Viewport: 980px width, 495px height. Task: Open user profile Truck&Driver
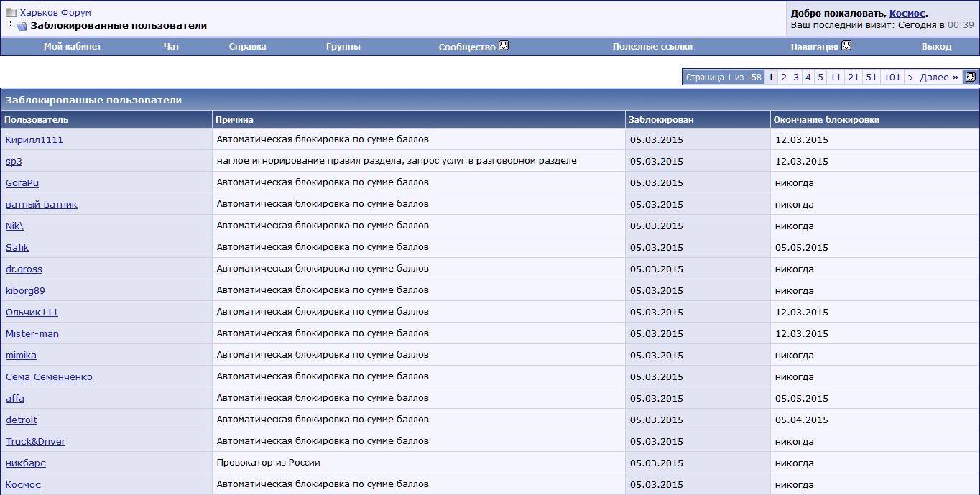point(35,442)
